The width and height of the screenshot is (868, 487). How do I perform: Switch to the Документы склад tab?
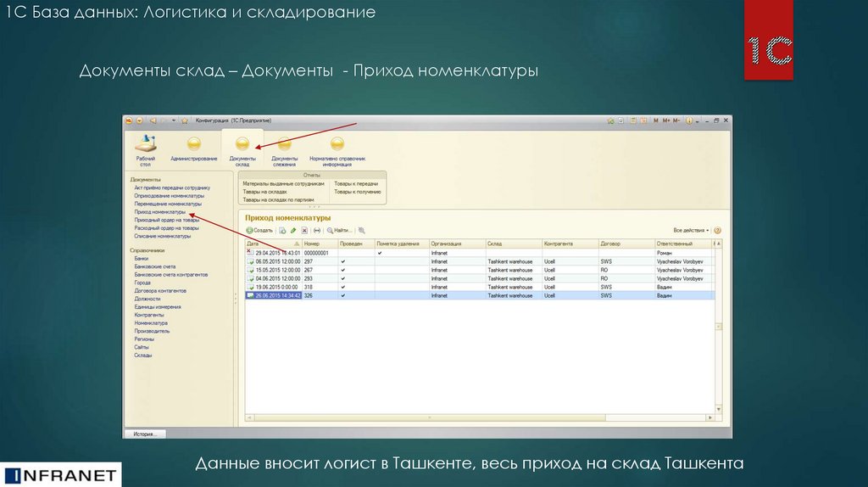click(x=242, y=144)
